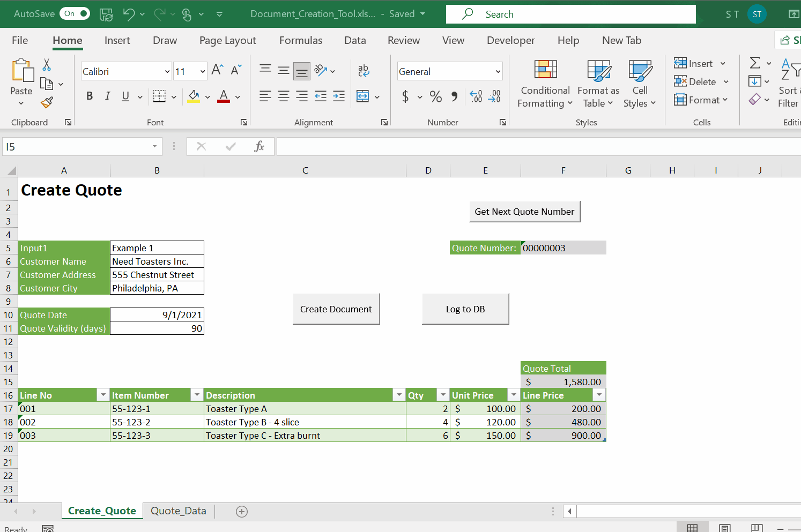Toggle Wrap Text on
801x532 pixels.
click(364, 70)
